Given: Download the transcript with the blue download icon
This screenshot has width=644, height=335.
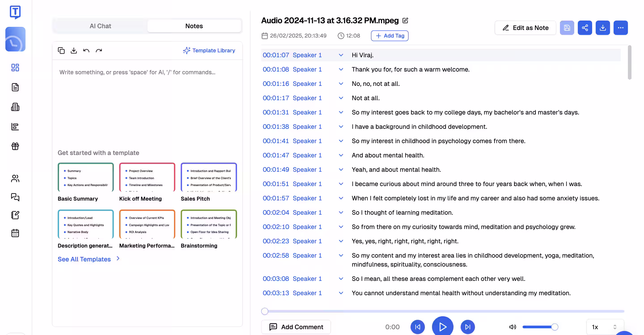Looking at the screenshot, I should 603,28.
